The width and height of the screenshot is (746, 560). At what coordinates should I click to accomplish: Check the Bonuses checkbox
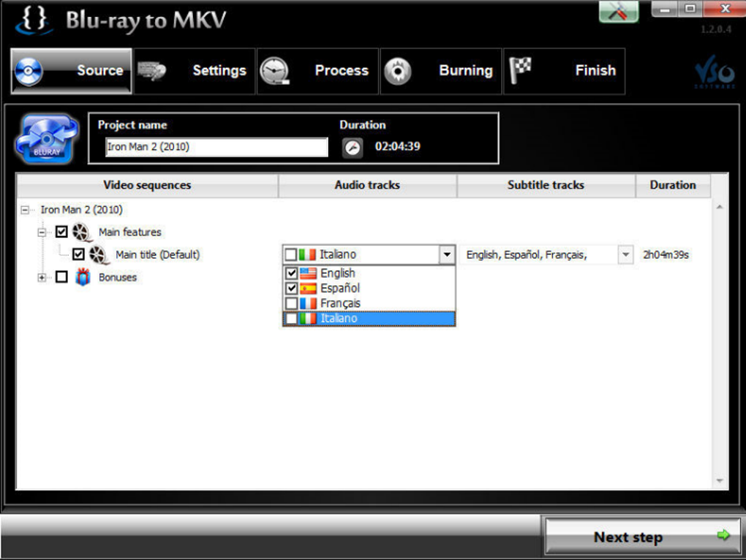[x=61, y=276]
